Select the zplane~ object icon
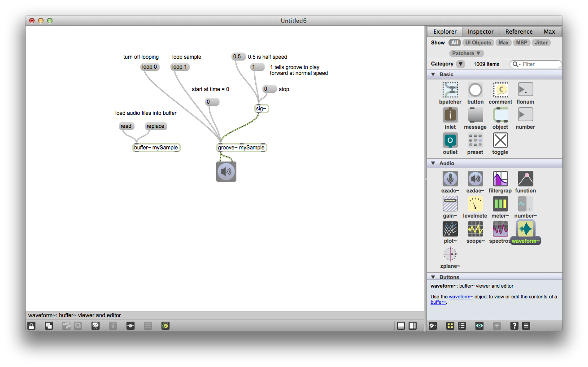This screenshot has width=588, height=367. click(x=450, y=254)
